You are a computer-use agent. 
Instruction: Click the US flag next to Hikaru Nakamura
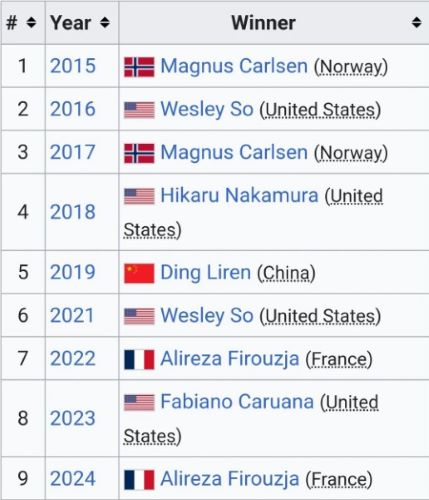click(x=139, y=196)
